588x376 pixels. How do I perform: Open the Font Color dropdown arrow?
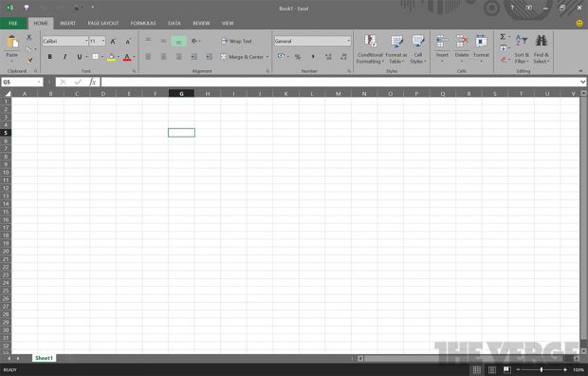coord(135,57)
